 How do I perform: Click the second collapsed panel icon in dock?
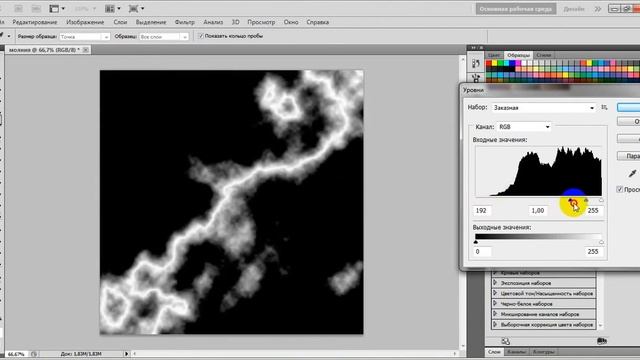476,77
